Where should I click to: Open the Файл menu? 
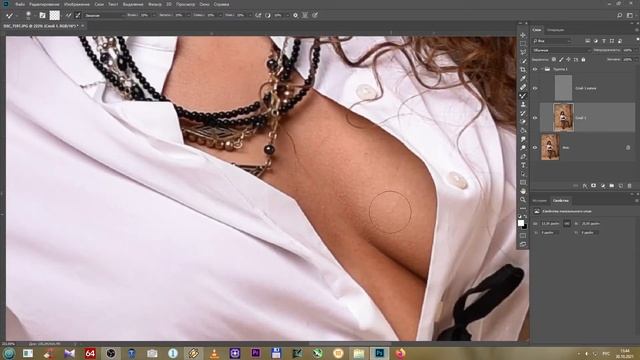[x=20, y=4]
